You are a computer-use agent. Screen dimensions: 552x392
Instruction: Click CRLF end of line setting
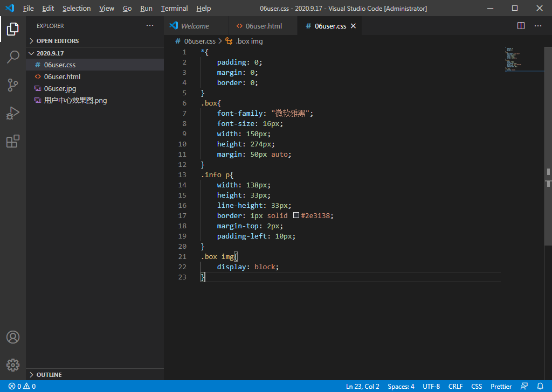456,387
